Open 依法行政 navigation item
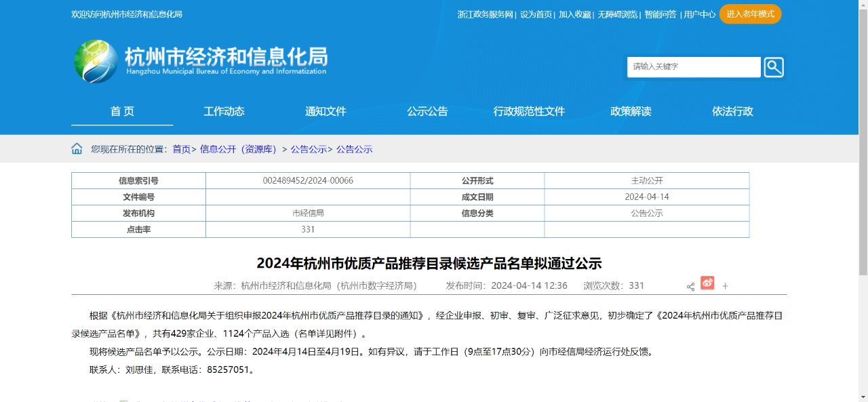This screenshot has width=868, height=402. [732, 112]
